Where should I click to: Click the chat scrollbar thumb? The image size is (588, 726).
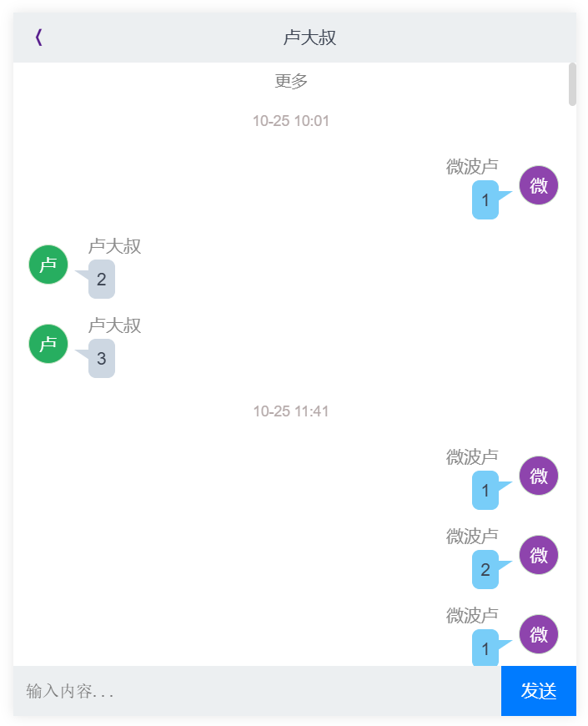[572, 83]
